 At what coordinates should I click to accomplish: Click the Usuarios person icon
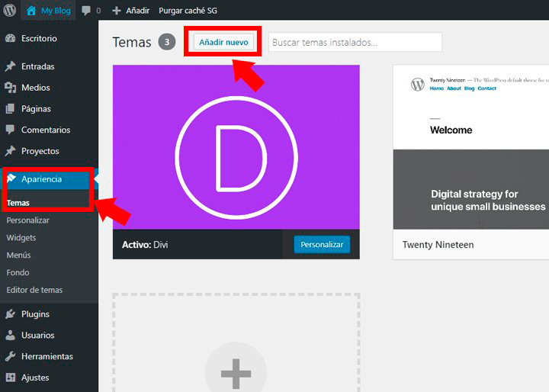(11, 336)
